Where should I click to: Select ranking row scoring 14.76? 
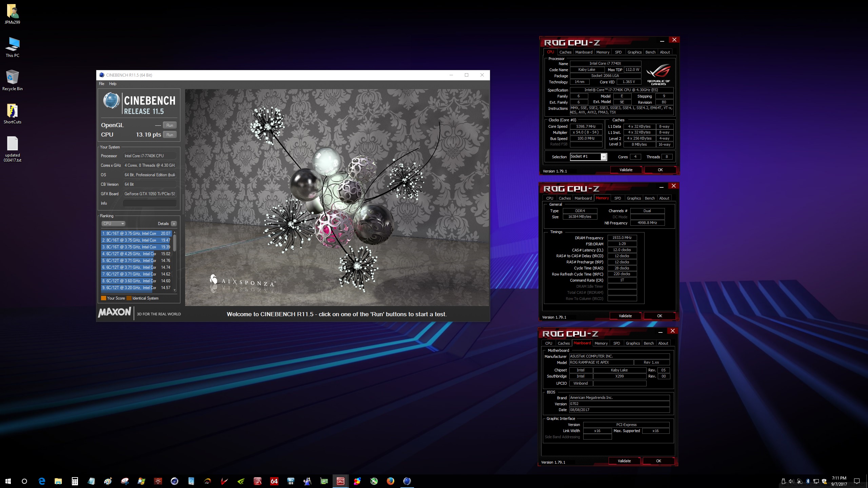click(x=136, y=261)
